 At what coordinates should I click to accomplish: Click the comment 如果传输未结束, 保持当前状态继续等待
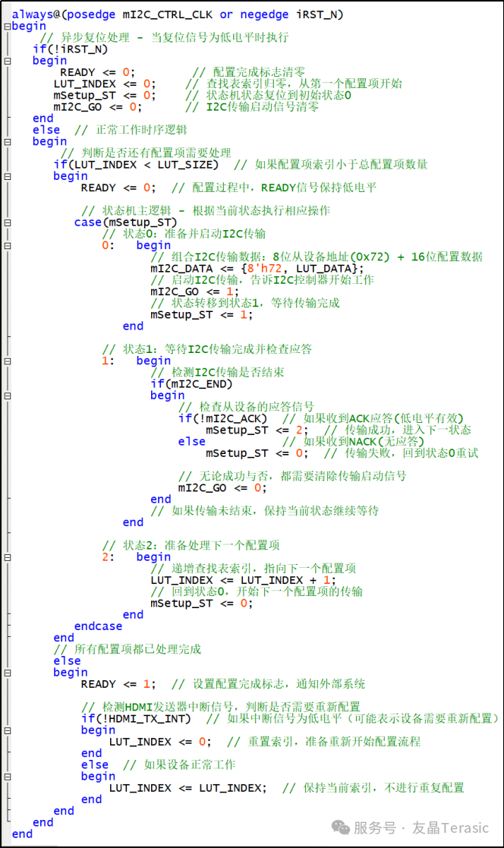point(264,510)
